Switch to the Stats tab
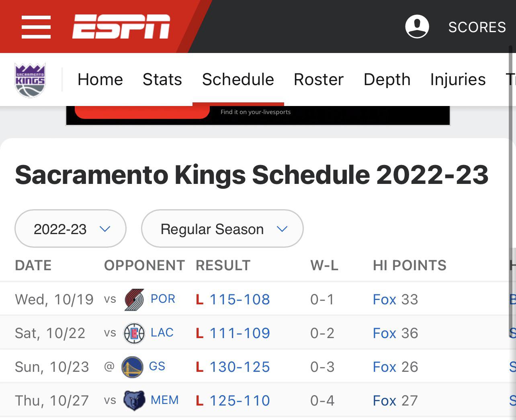The height and width of the screenshot is (420, 516). (162, 80)
